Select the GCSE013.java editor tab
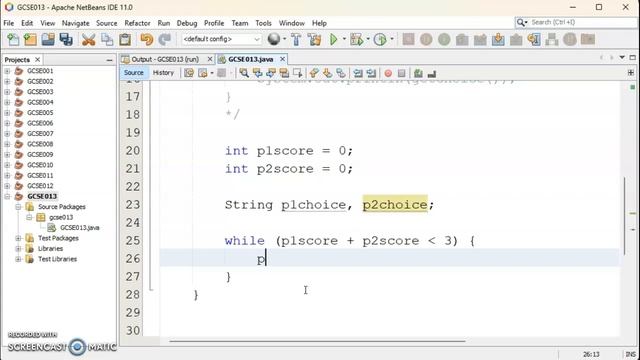Screen dimensions: 640x360 251,59
